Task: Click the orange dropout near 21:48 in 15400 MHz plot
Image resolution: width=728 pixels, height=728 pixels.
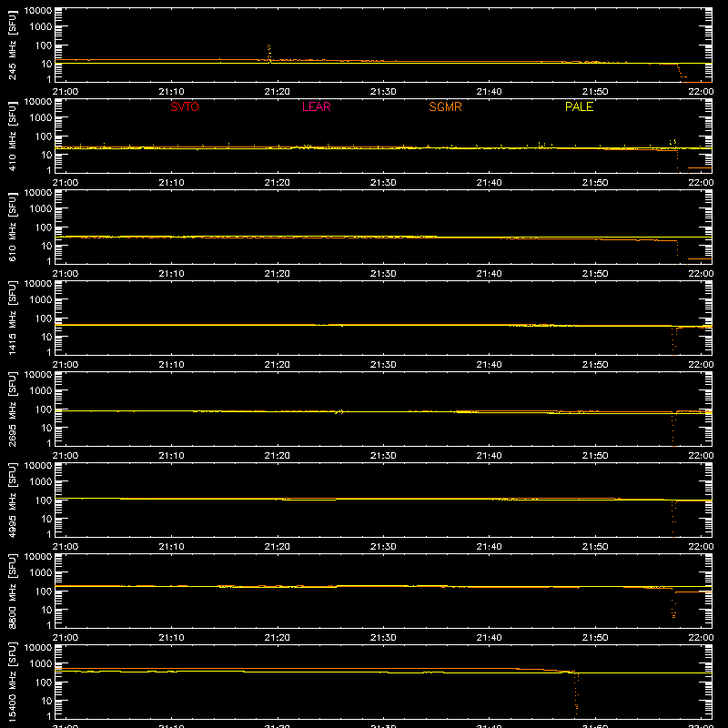Action: 576,692
